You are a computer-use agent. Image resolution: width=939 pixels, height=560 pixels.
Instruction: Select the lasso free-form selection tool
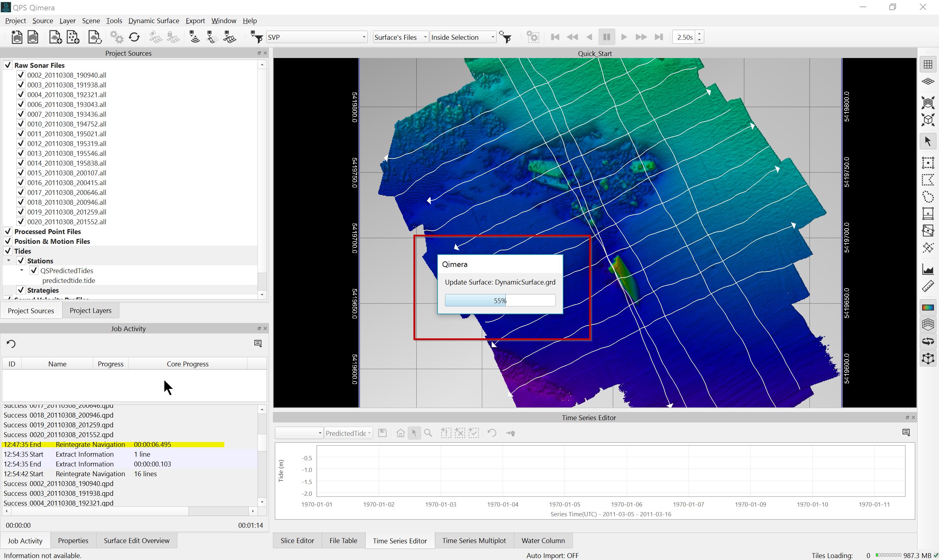pyautogui.click(x=928, y=197)
